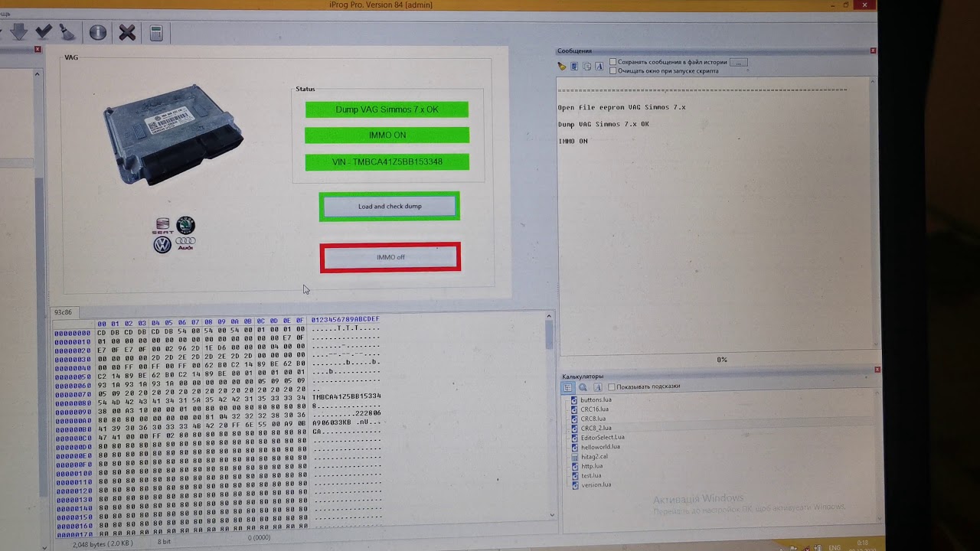This screenshot has width=980, height=551.
Task: Click the checkmark (verify) toolbar icon
Action: pyautogui.click(x=44, y=31)
